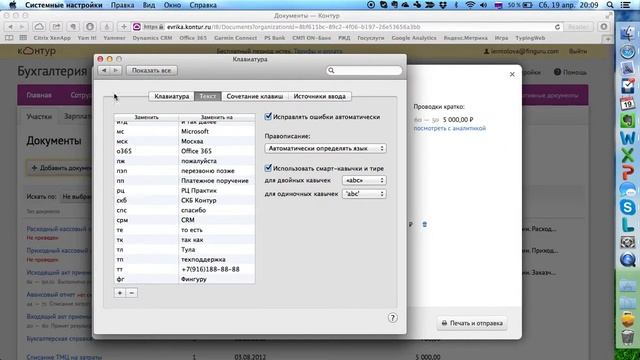Click the Bluetooth icon in menu bar
This screenshot has width=640, height=360.
tap(456, 5)
